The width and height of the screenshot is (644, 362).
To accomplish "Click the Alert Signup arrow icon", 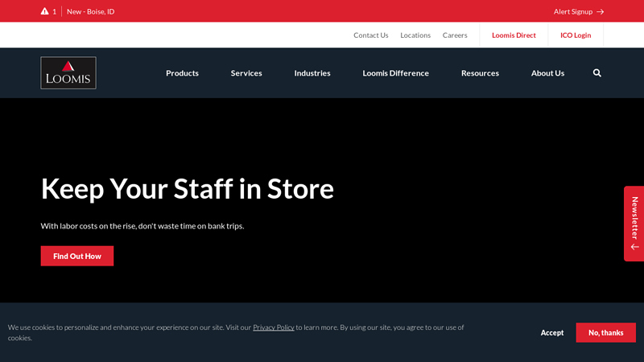I will pyautogui.click(x=600, y=12).
